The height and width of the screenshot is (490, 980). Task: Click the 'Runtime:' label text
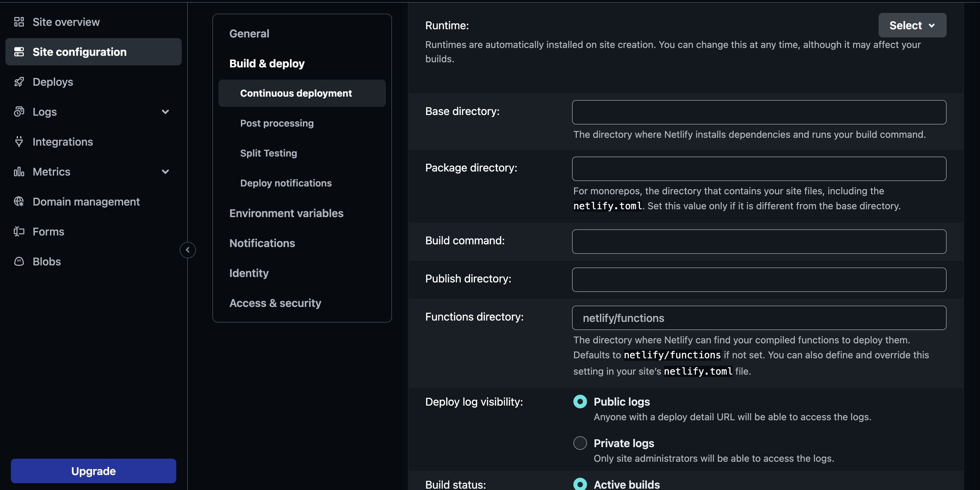coord(447,26)
